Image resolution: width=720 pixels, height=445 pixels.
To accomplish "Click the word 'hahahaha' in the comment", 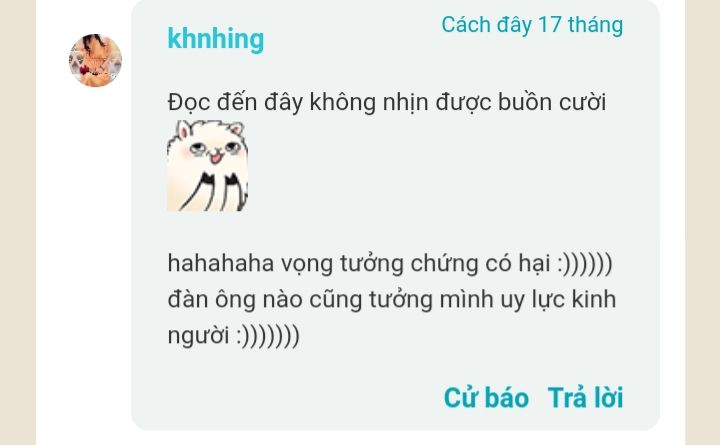I will click(221, 264).
